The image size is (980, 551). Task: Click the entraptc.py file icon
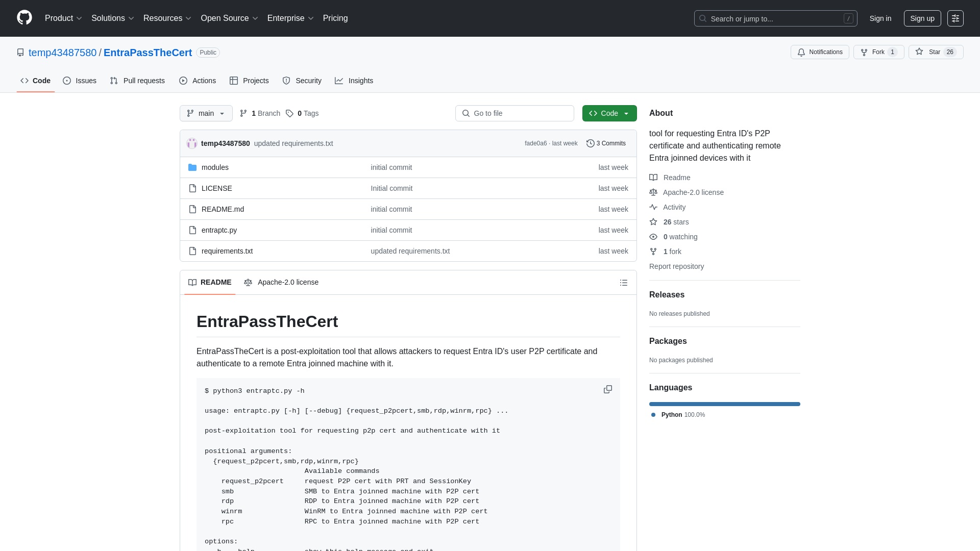[192, 230]
